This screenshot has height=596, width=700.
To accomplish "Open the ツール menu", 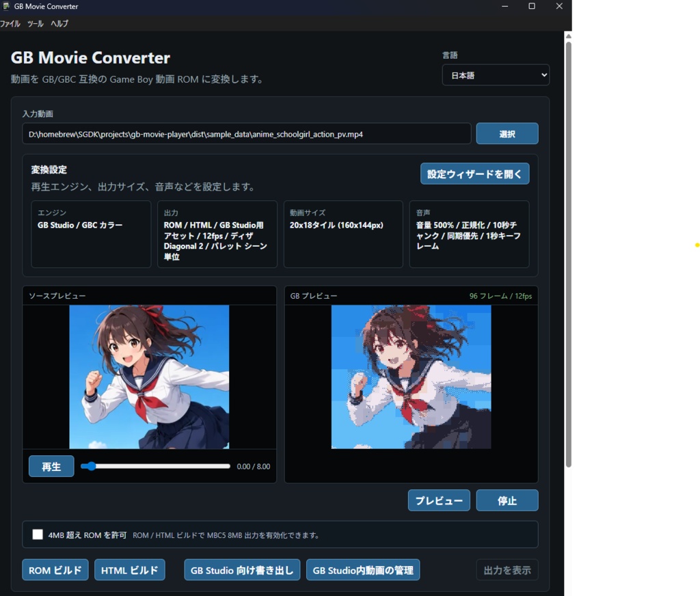I will (36, 24).
